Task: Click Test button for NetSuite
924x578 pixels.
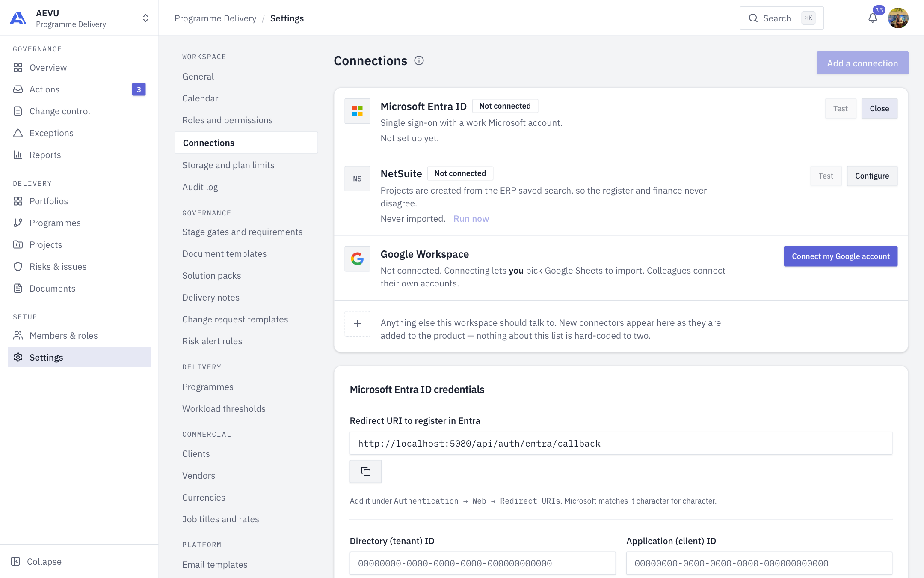Action: point(826,176)
